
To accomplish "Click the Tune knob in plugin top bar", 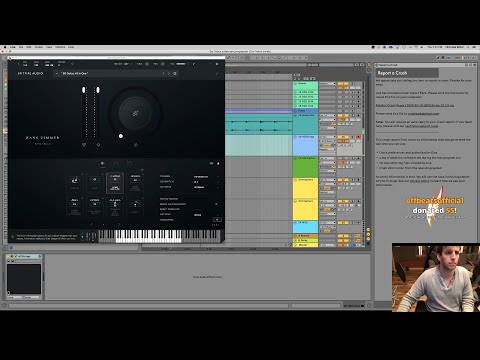I will click(147, 64).
